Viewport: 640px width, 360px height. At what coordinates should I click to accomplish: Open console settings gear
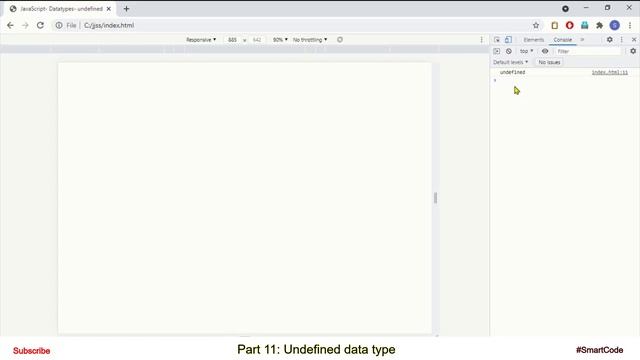coord(633,51)
